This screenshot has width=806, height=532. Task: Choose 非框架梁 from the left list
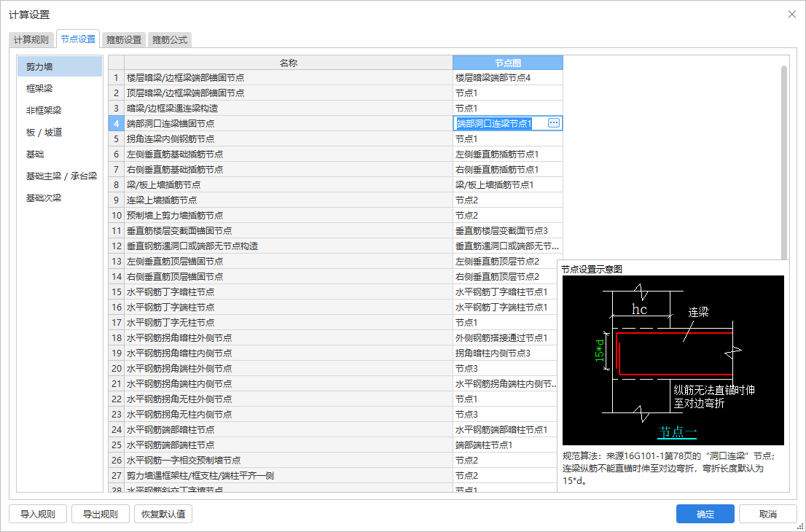click(60, 111)
